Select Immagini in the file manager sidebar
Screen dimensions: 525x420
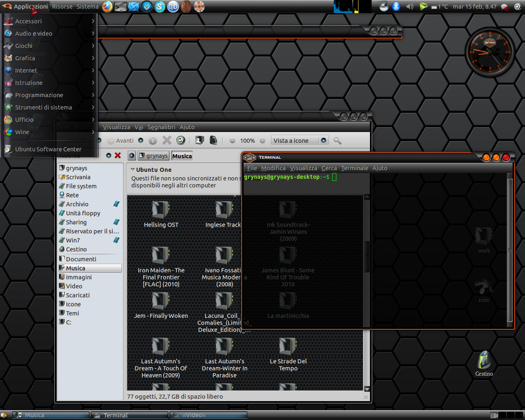point(79,277)
